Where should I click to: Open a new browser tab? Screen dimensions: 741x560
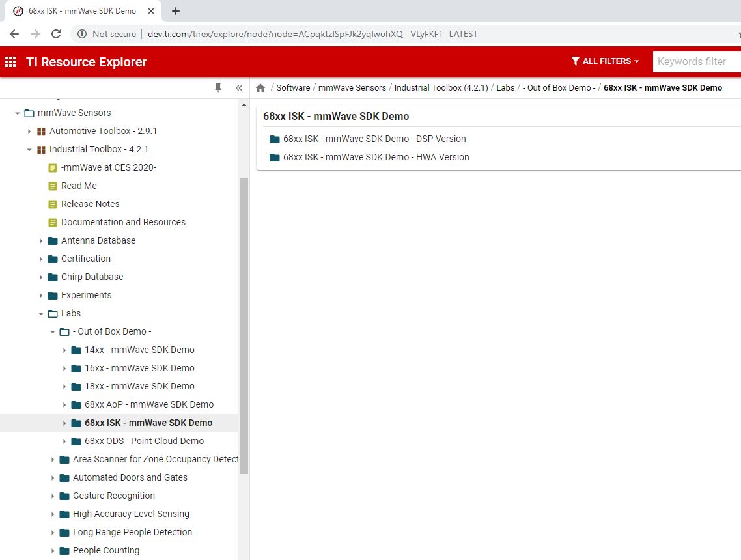[176, 11]
